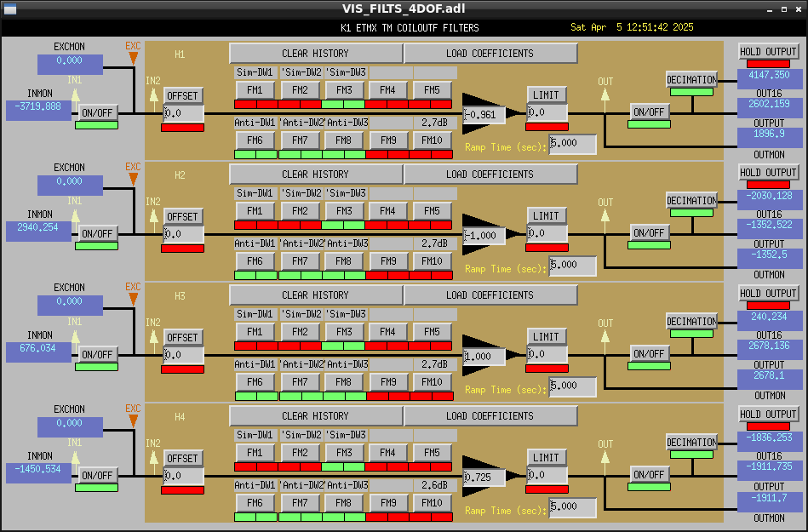Viewport: 808px width, 532px height.
Task: Toggle FM10 filter in H3 row
Action: 432,382
